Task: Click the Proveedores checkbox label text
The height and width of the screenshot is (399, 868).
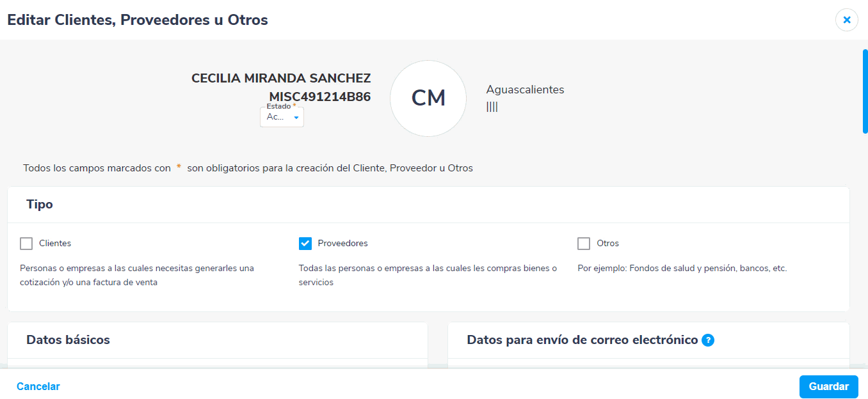Action: pos(342,244)
